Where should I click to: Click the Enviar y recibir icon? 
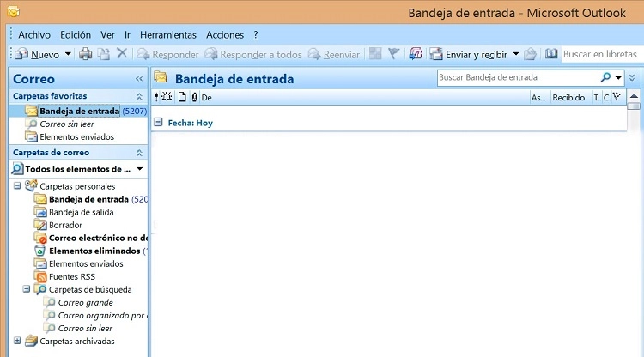(436, 54)
